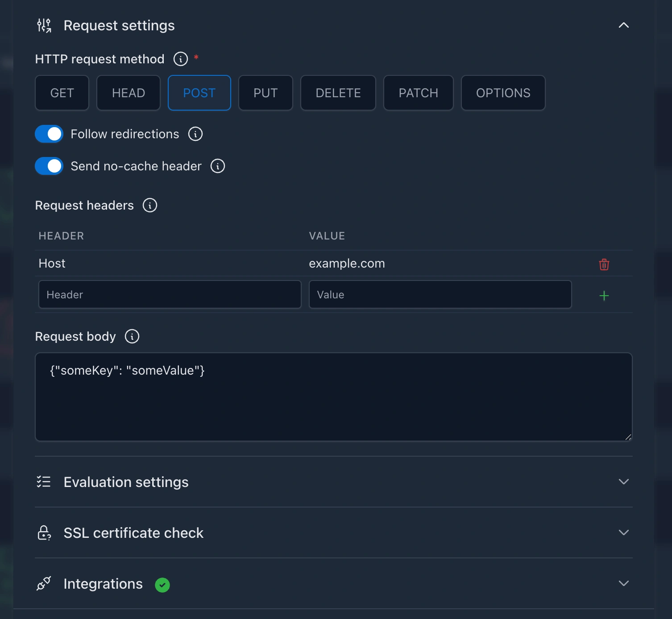Select the GET request method
The image size is (672, 619).
pyautogui.click(x=62, y=93)
